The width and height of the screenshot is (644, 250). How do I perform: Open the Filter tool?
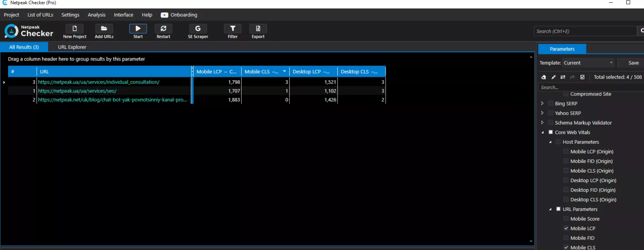click(233, 31)
